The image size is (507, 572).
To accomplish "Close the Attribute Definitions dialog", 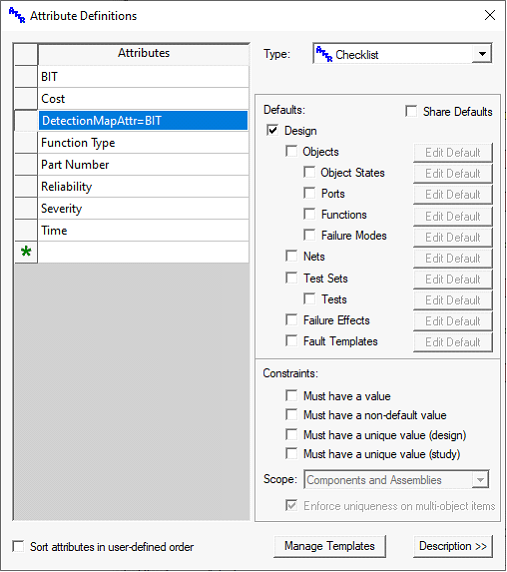I will point(489,15).
